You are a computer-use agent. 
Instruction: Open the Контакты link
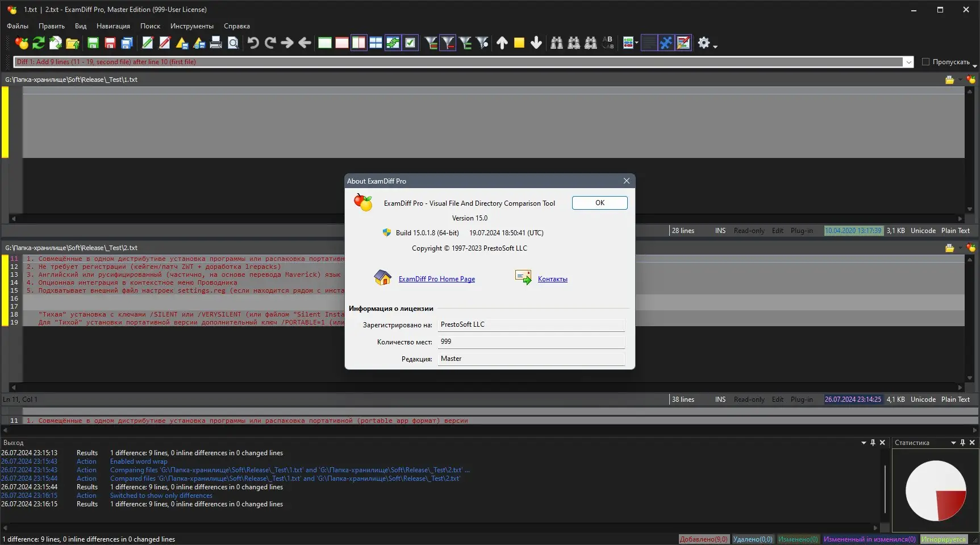click(553, 279)
